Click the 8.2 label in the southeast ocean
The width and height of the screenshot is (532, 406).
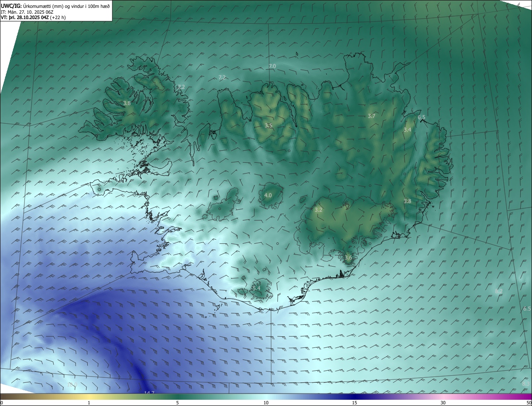pyautogui.click(x=499, y=291)
